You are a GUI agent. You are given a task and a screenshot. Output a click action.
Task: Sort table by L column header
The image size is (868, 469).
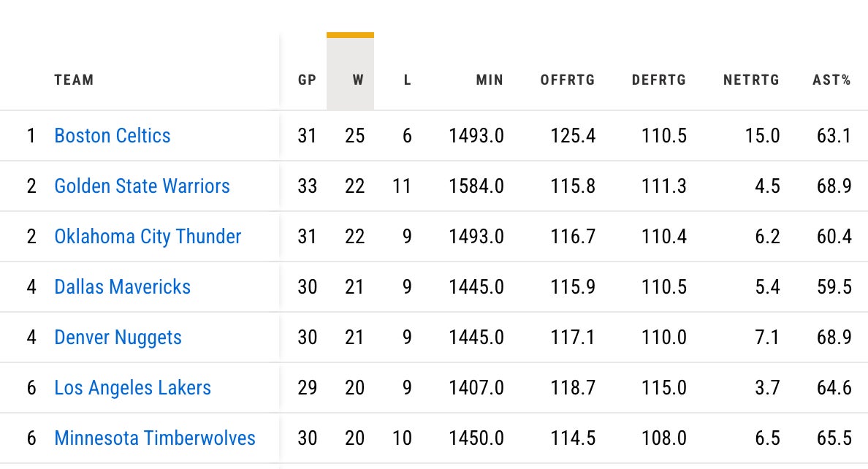[407, 80]
